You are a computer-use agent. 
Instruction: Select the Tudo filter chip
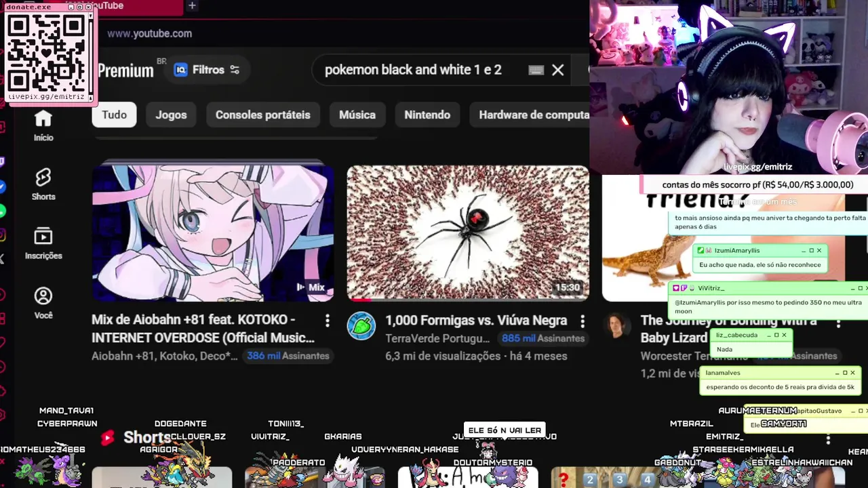[x=114, y=115]
